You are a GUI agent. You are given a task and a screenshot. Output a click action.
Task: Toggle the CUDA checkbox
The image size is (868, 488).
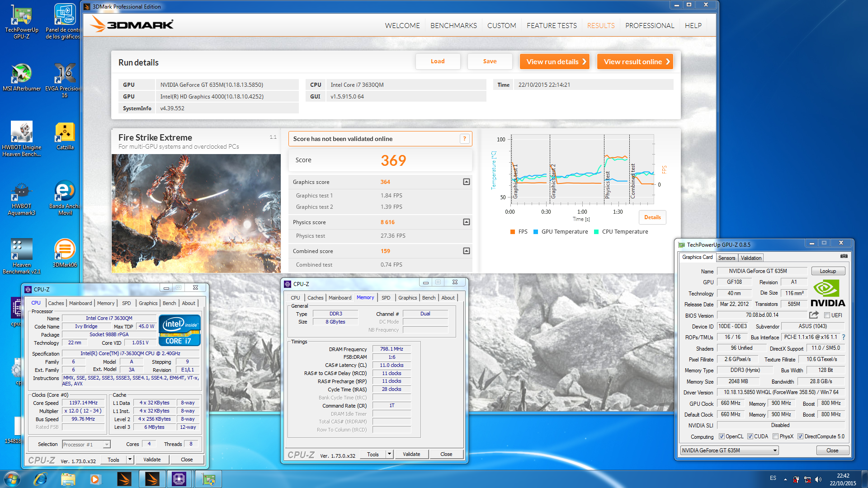click(750, 436)
